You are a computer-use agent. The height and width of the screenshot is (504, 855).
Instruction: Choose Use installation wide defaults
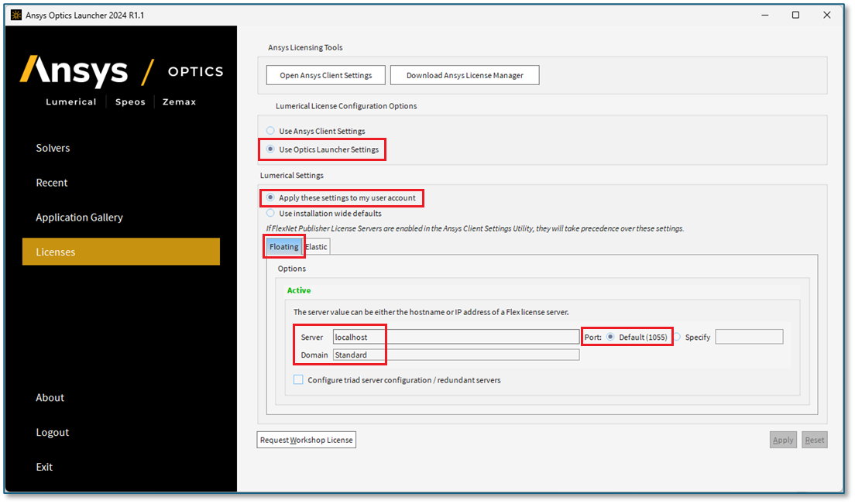pos(270,214)
